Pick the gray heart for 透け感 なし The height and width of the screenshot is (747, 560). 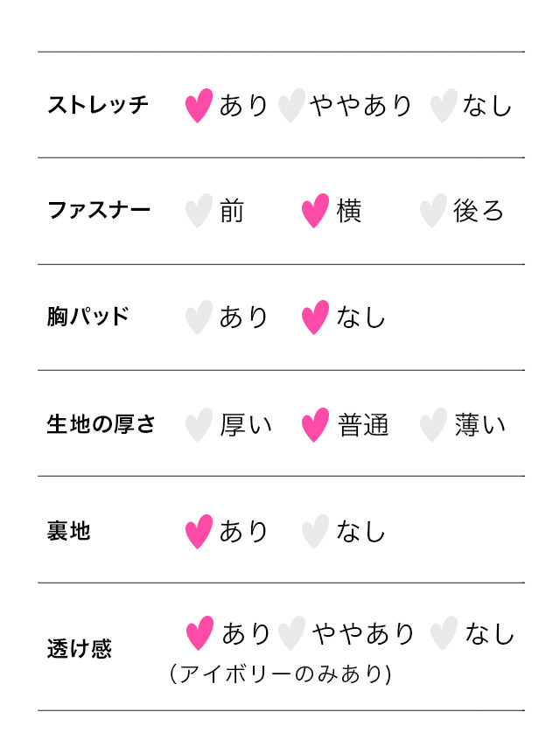coord(444,633)
